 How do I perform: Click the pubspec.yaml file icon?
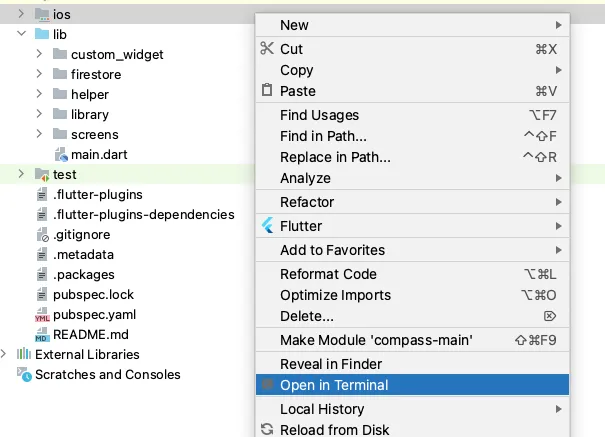coord(42,315)
